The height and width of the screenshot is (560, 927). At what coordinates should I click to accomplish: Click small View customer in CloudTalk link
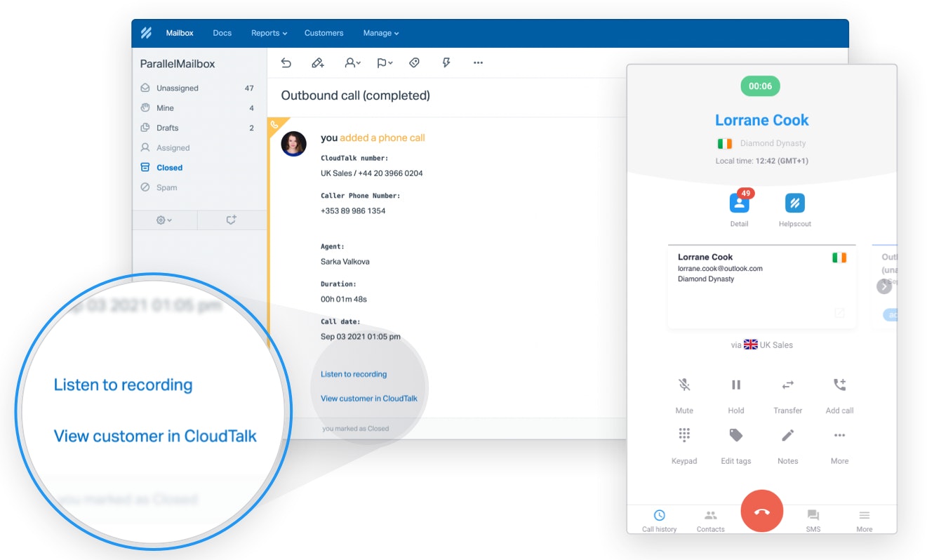pos(369,398)
